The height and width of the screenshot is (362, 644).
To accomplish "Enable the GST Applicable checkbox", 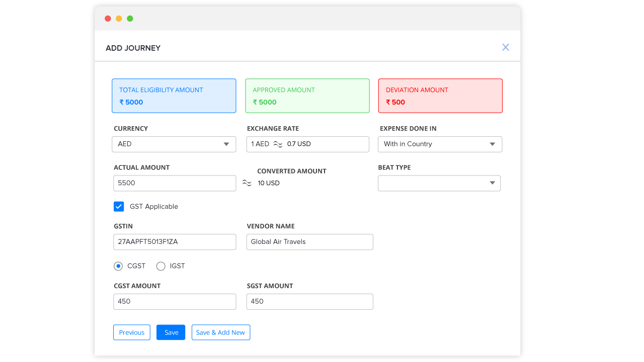I will (x=118, y=206).
